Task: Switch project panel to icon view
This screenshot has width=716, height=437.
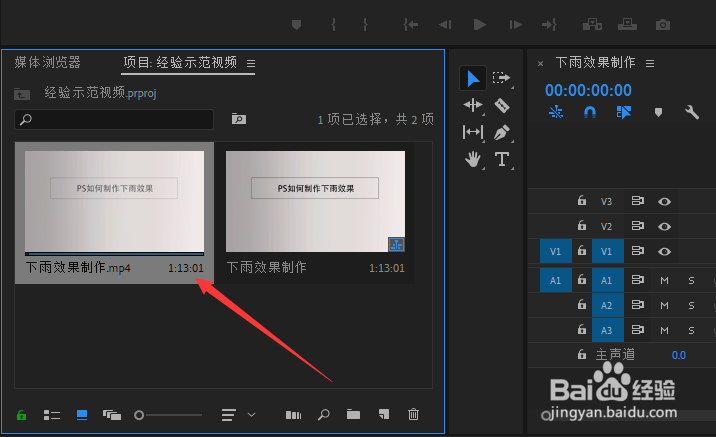Action: coord(82,415)
